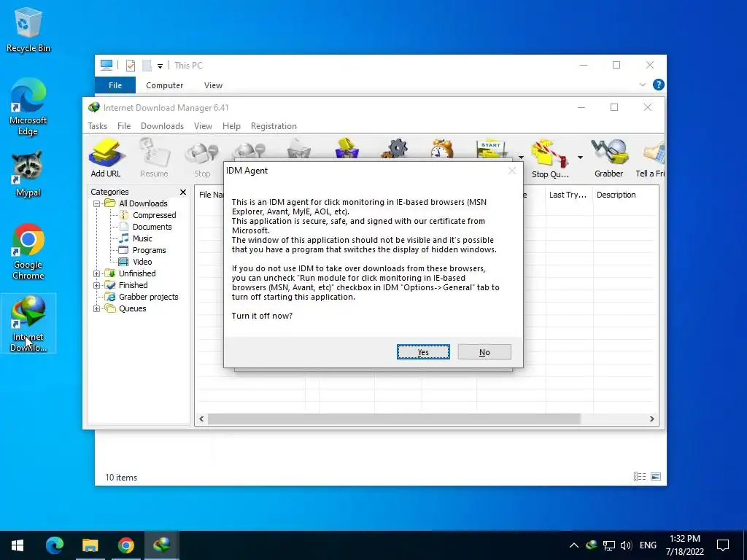
Task: Expand the Finished category node
Action: click(x=96, y=285)
